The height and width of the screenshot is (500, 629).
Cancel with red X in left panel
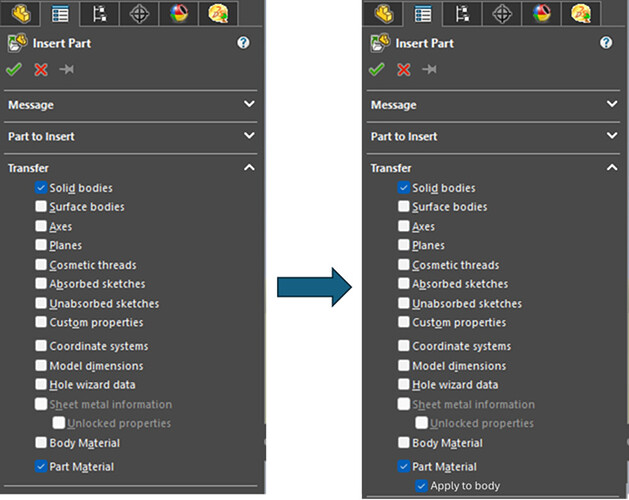[x=41, y=69]
